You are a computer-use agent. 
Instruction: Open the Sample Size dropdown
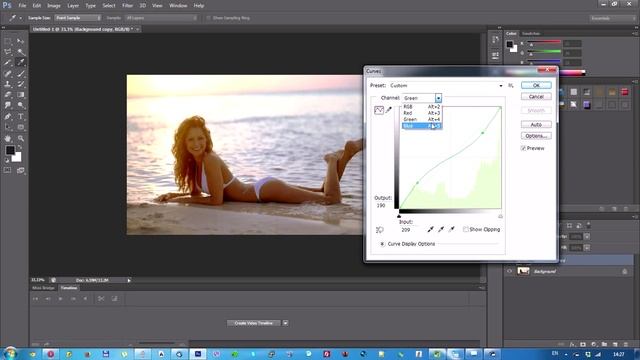tap(78, 18)
